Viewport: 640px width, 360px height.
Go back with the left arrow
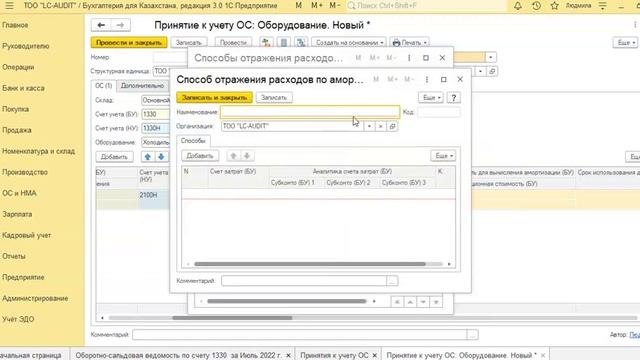101,25
